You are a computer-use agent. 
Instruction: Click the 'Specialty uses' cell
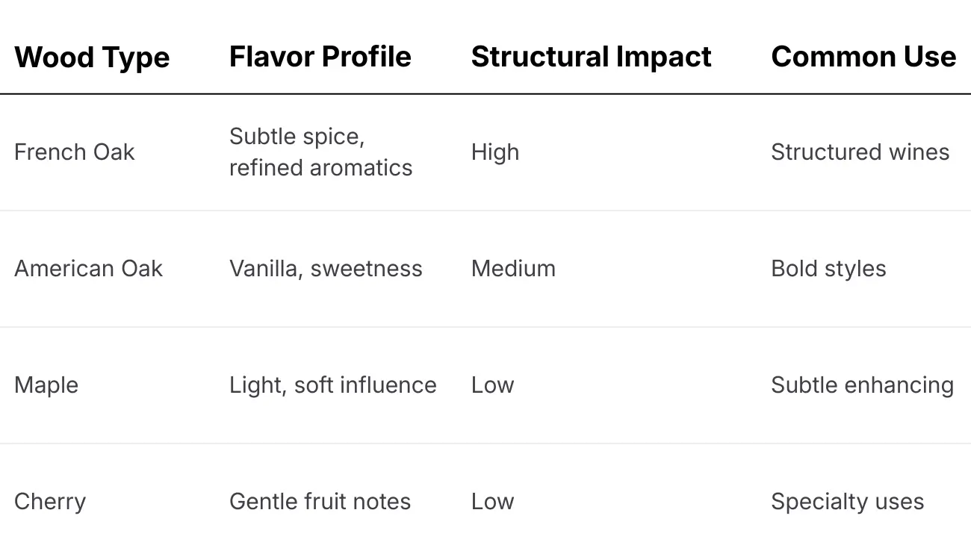click(x=847, y=502)
